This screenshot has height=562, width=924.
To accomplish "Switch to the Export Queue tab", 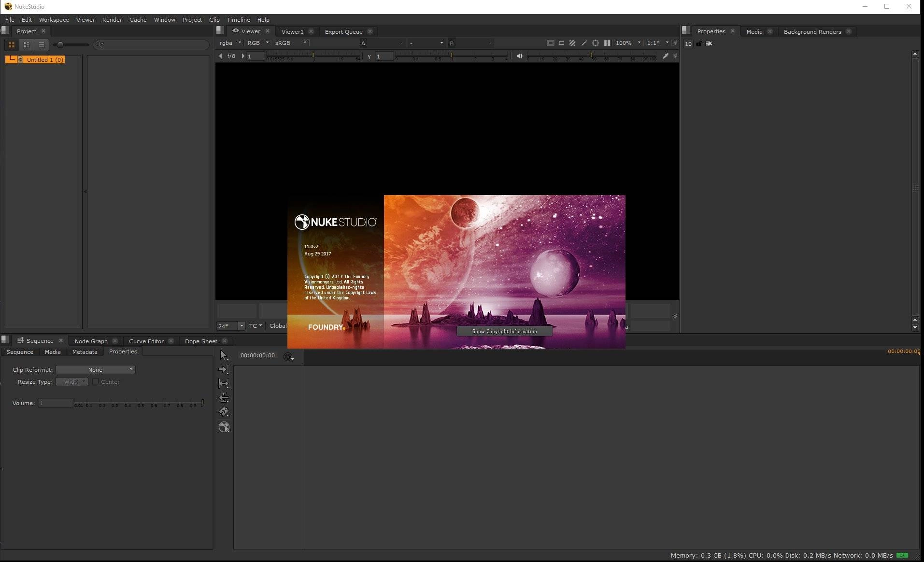I will [343, 31].
